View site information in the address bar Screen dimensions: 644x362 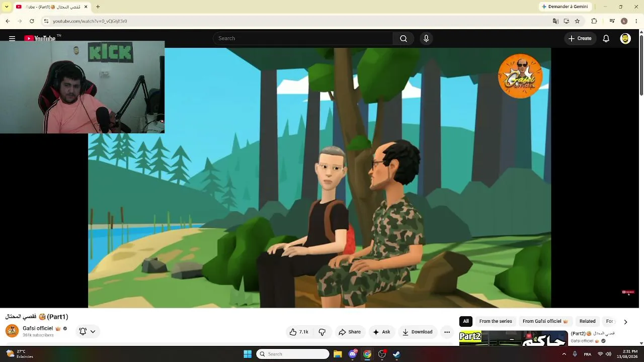[x=46, y=21]
